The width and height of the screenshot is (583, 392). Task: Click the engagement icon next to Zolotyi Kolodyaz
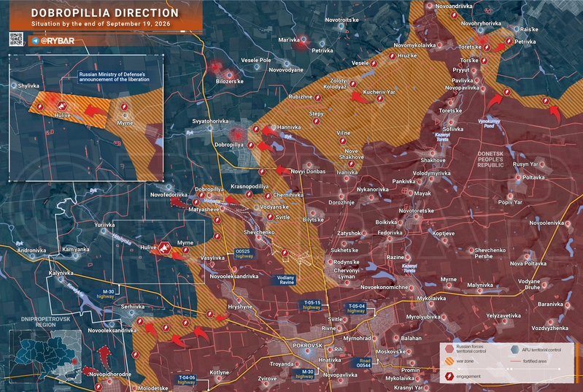[353, 84]
